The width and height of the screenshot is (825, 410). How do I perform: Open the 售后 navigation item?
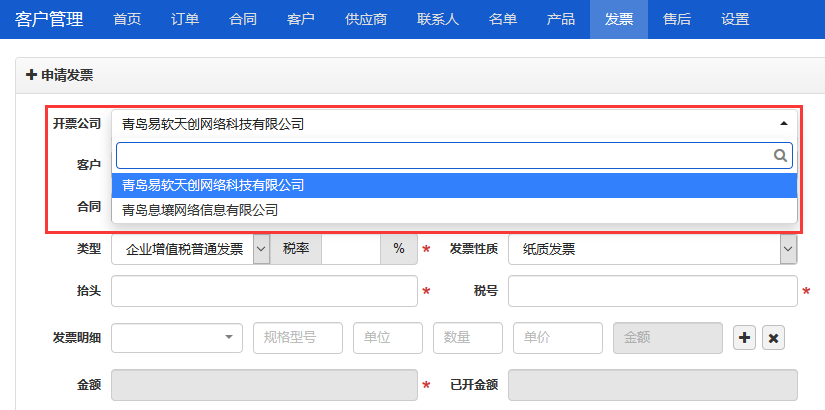point(677,19)
